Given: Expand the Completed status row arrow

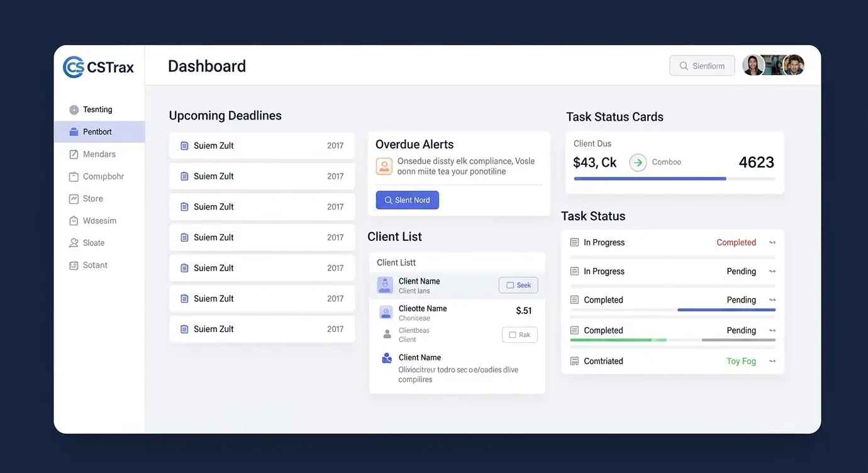Looking at the screenshot, I should (772, 243).
